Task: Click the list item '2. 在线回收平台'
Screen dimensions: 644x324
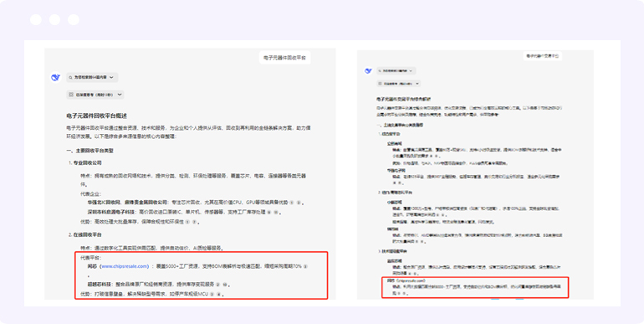Action: point(85,234)
